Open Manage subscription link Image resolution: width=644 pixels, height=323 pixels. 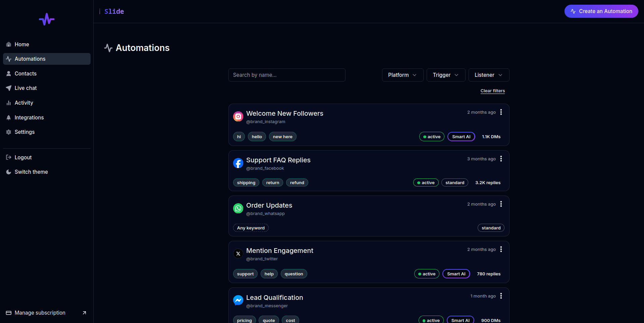(x=47, y=313)
